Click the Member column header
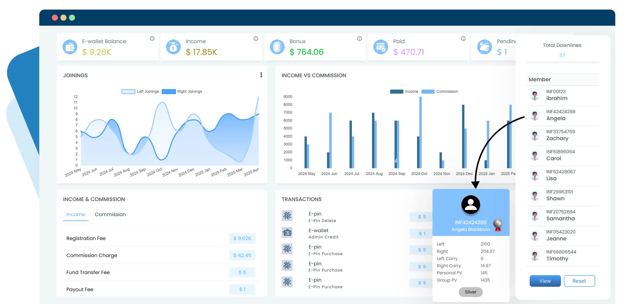This screenshot has height=304, width=644. [x=540, y=80]
